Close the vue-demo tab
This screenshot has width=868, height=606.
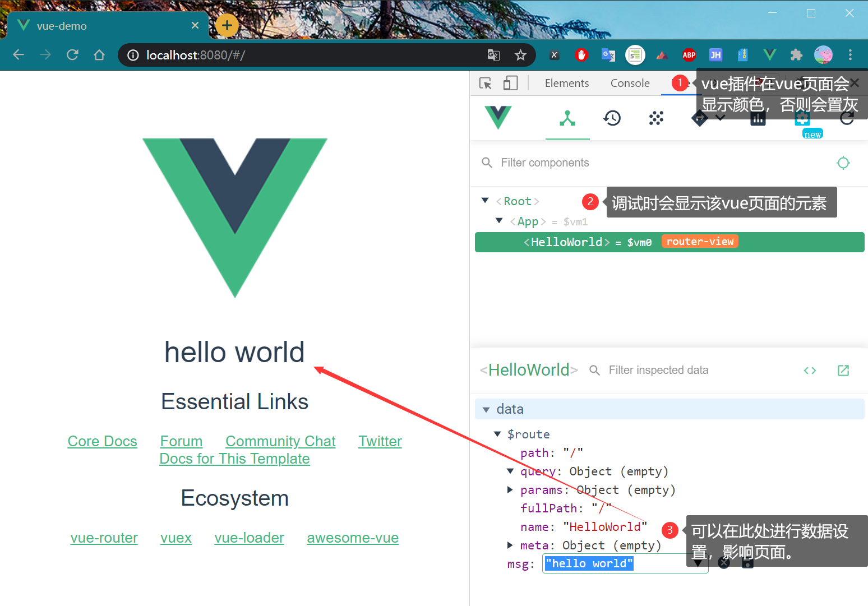coord(195,25)
